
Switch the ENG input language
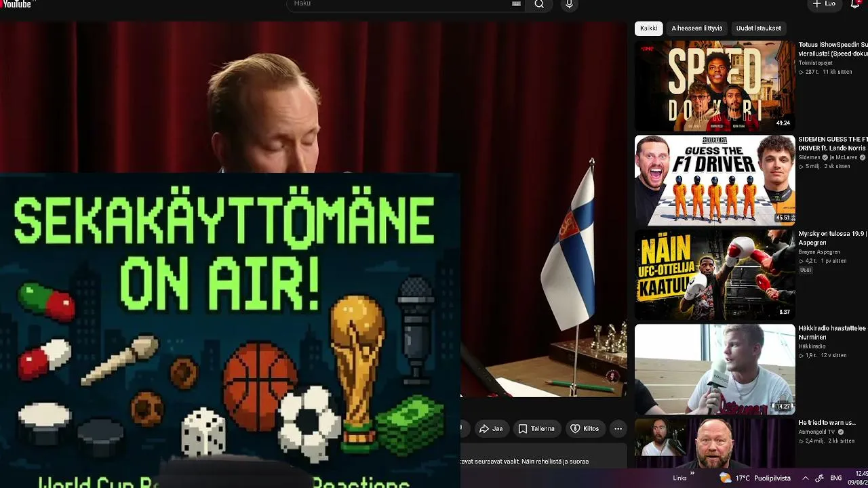pyautogui.click(x=836, y=478)
